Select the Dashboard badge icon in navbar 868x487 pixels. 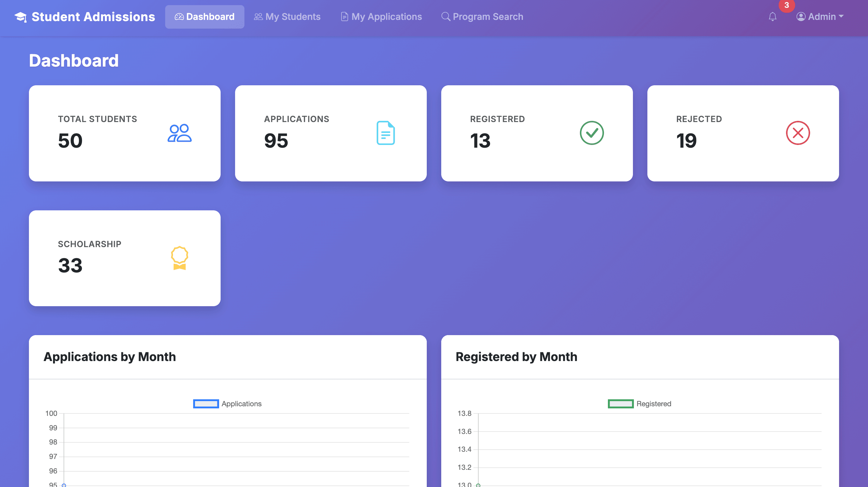[179, 17]
